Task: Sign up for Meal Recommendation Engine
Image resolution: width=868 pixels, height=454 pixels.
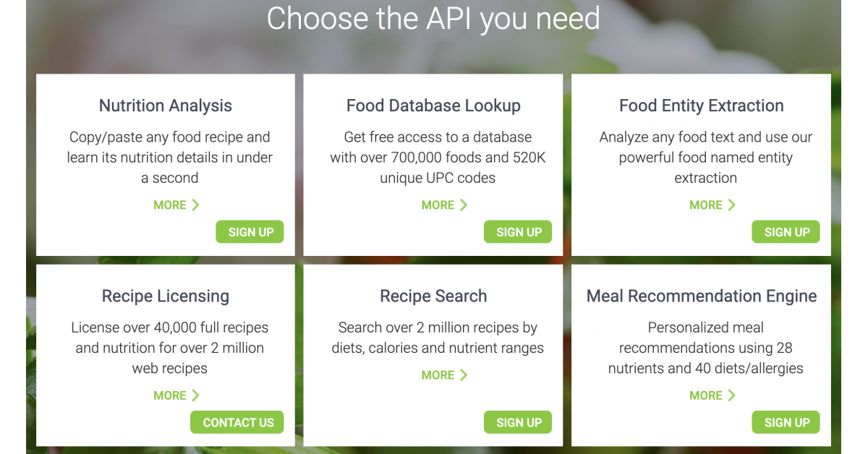Action: pos(786,423)
